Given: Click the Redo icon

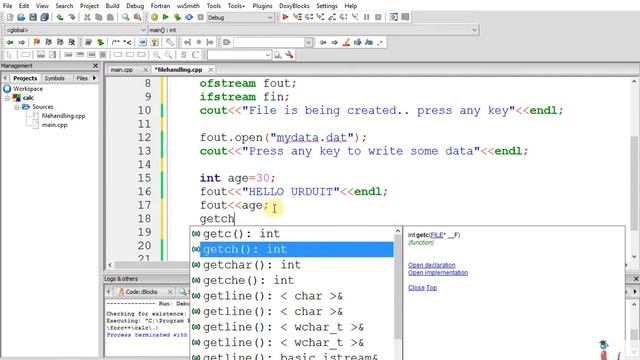Looking at the screenshot, I should [x=72, y=17].
